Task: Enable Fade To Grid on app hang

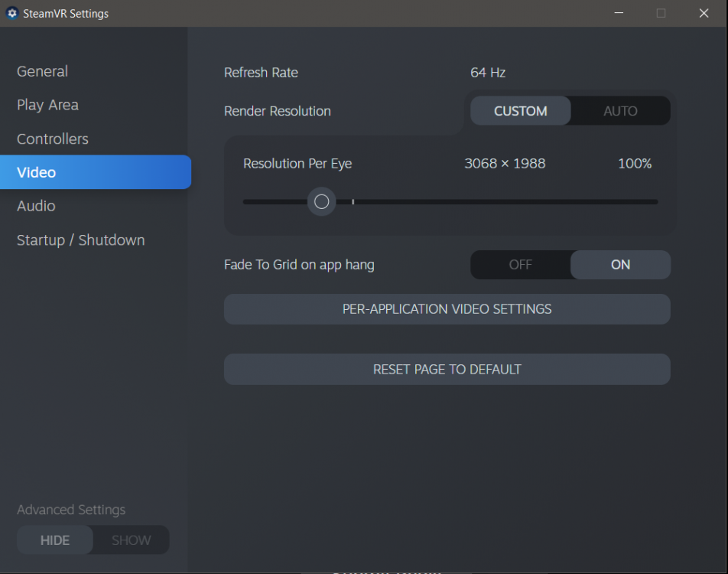Action: click(x=620, y=264)
